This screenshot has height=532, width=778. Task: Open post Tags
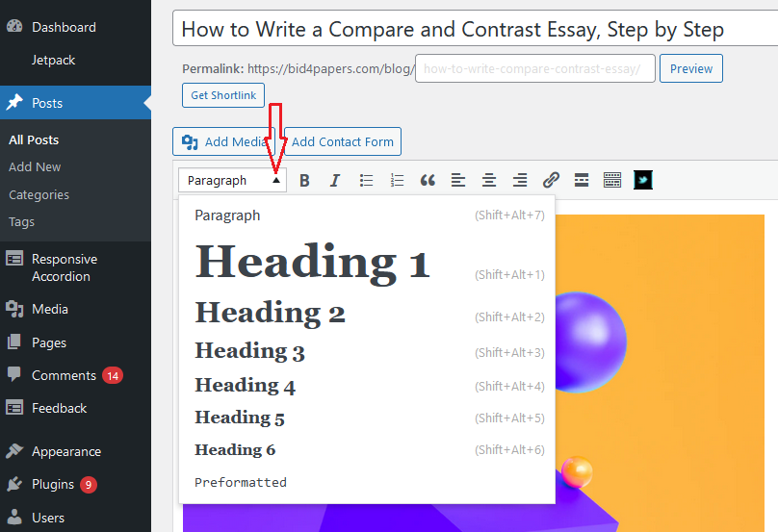tap(21, 221)
